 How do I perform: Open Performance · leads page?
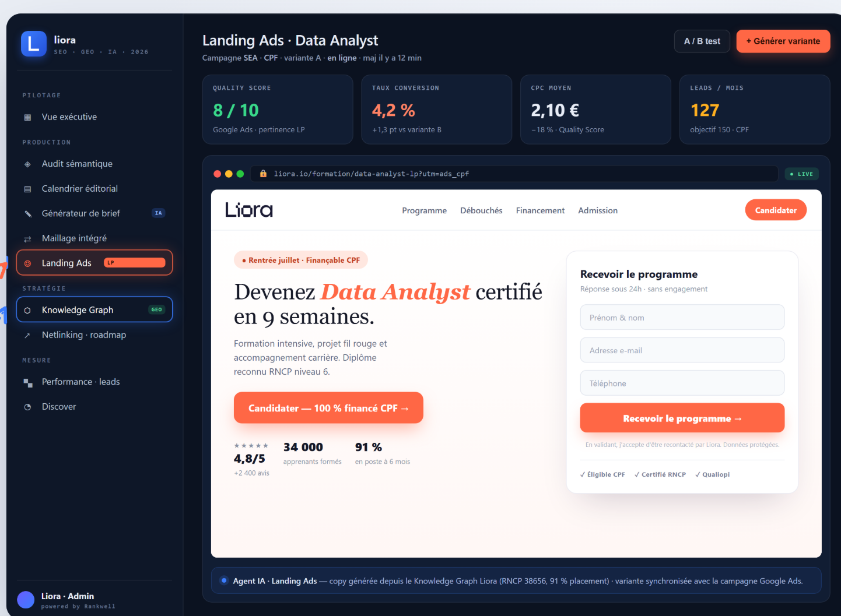(x=94, y=382)
